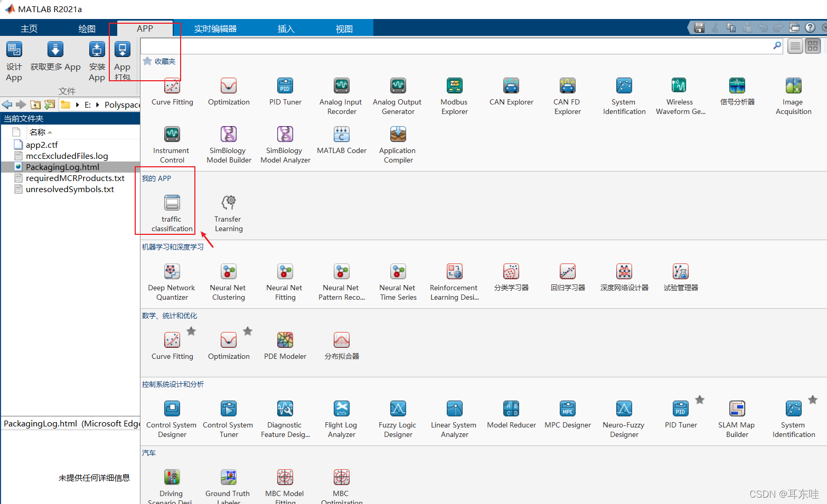Launch MATLAB Coder app
827x504 pixels.
pyautogui.click(x=342, y=140)
